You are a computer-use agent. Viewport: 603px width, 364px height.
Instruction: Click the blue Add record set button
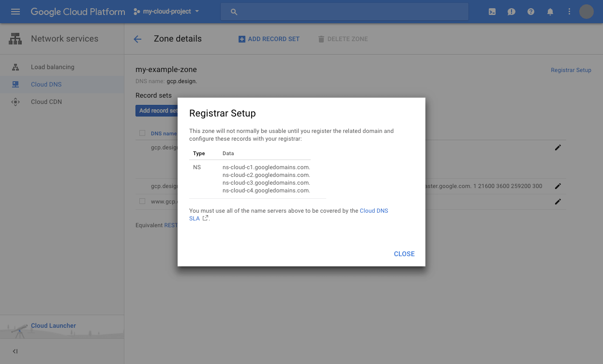click(x=157, y=111)
